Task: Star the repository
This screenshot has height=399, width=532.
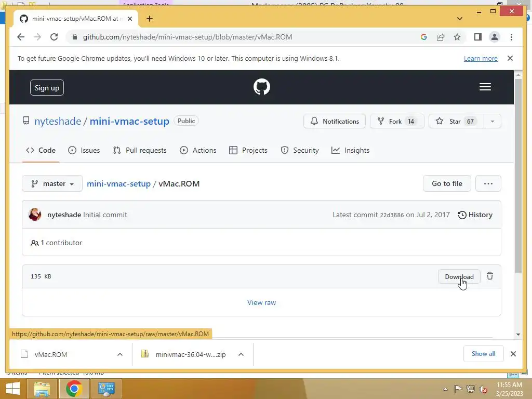Action: click(x=456, y=121)
